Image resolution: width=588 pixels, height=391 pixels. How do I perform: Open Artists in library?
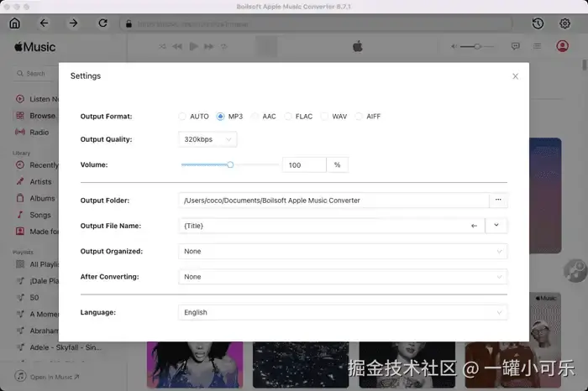[x=34, y=181]
